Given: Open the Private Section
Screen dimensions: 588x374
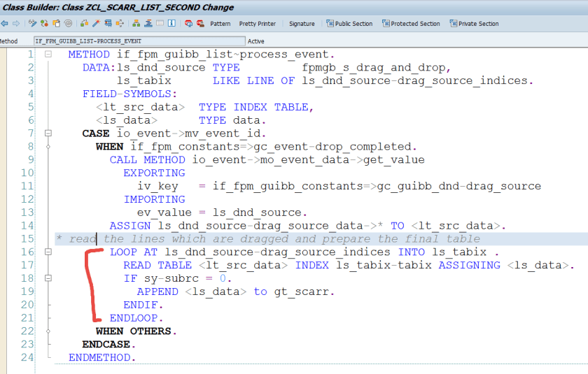Looking at the screenshot, I should [x=474, y=24].
